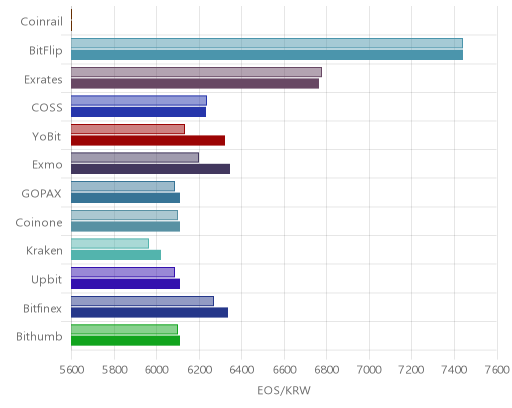Screen dimensions: 512x408
Task: Click the Bithumb axis label
Action: click(x=39, y=337)
